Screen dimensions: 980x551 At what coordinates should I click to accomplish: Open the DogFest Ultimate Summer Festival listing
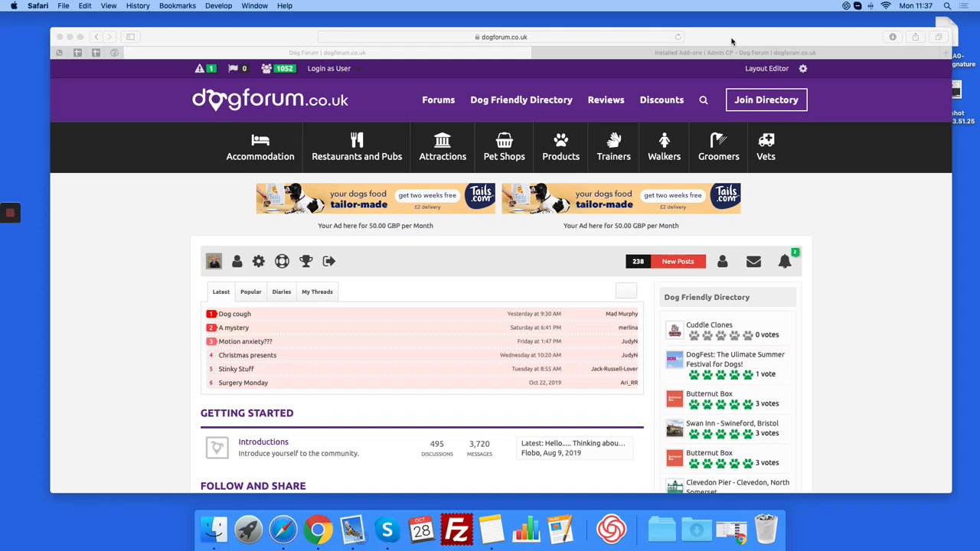point(735,359)
